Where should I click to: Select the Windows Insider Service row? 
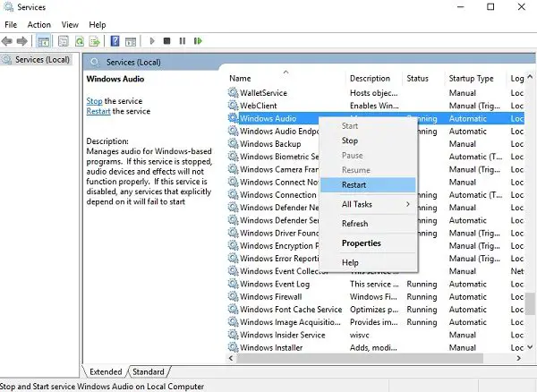(376, 335)
